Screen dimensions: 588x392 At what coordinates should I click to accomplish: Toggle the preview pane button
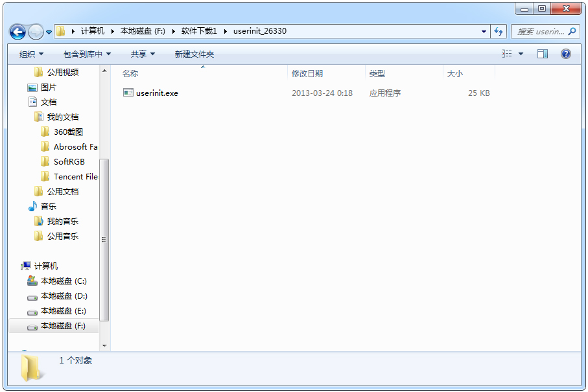[x=542, y=54]
